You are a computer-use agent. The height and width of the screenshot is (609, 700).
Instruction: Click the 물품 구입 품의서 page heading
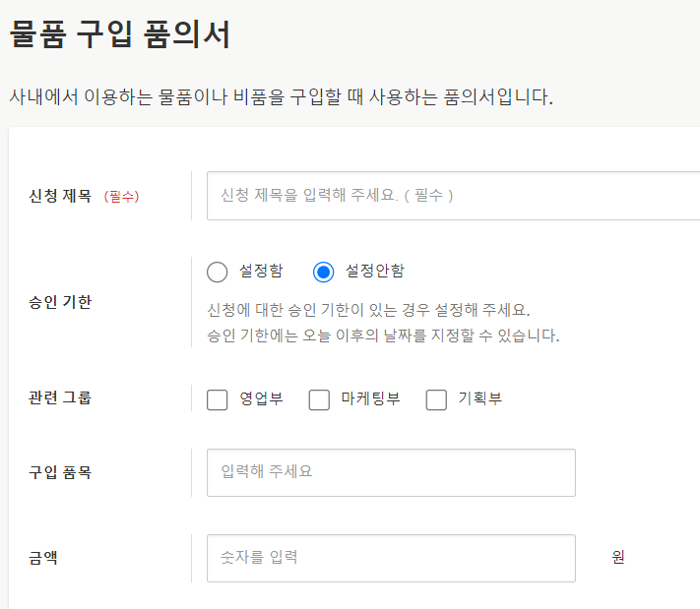point(119,35)
